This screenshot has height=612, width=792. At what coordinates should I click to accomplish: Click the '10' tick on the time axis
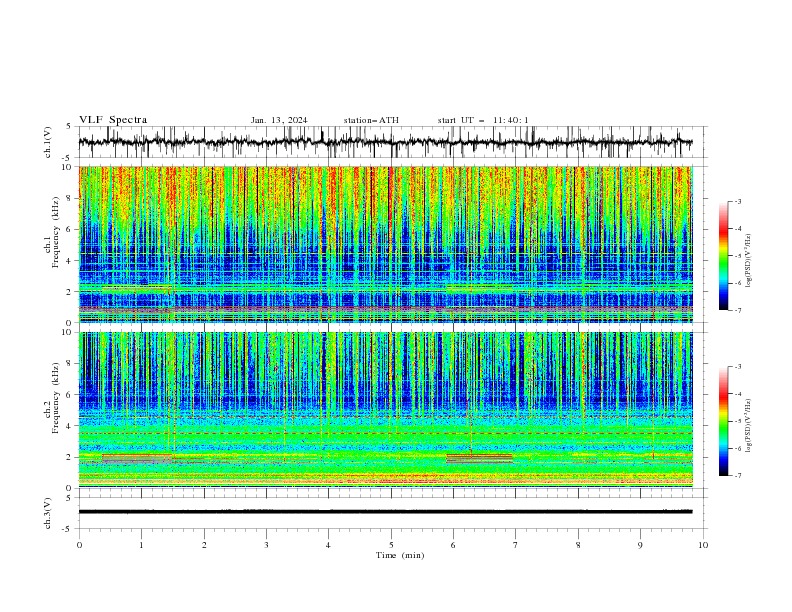tap(703, 545)
